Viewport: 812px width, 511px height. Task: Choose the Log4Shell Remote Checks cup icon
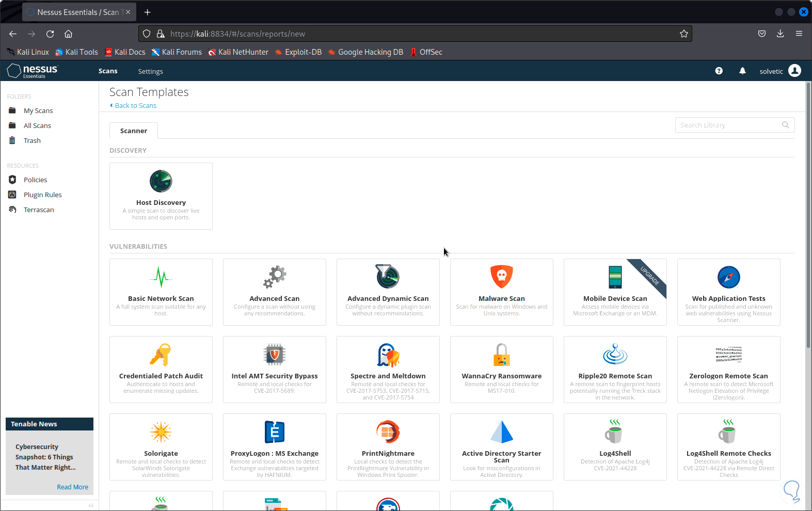[x=728, y=432]
